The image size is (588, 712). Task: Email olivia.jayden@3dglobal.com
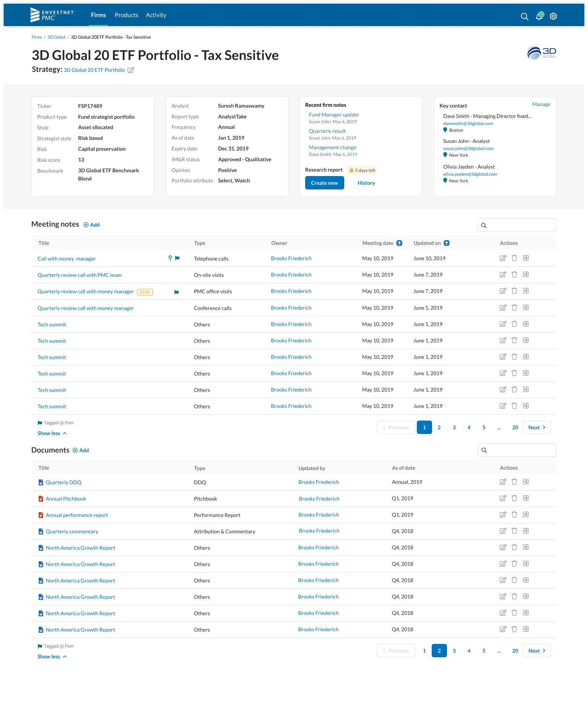[470, 174]
